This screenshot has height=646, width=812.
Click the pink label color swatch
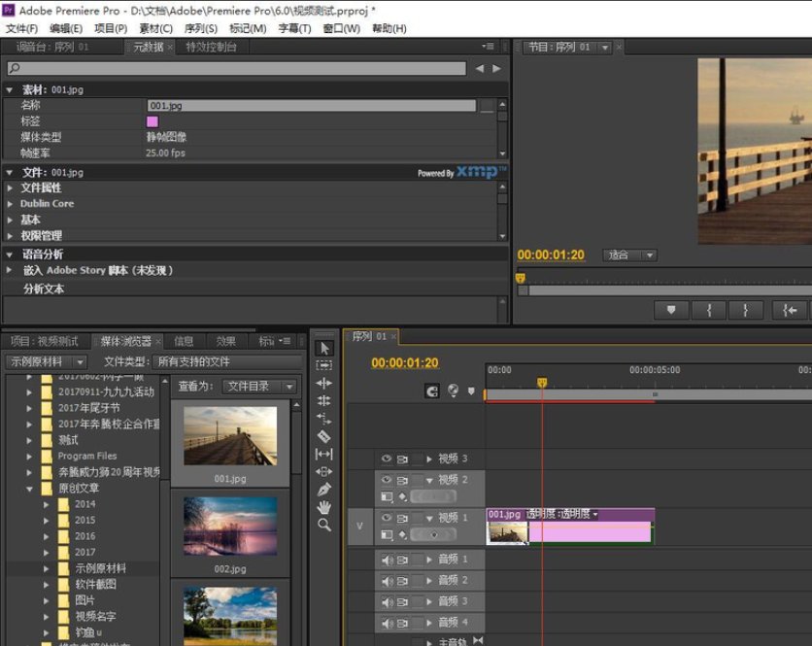click(x=152, y=121)
